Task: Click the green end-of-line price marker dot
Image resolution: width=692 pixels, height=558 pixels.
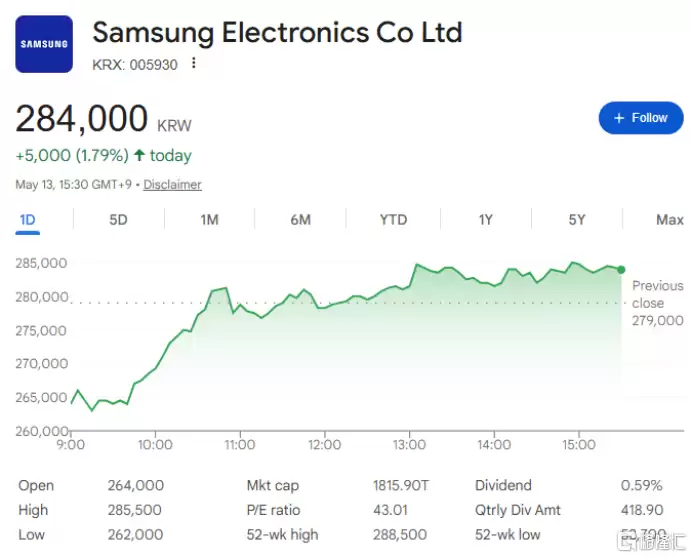Action: tap(621, 270)
